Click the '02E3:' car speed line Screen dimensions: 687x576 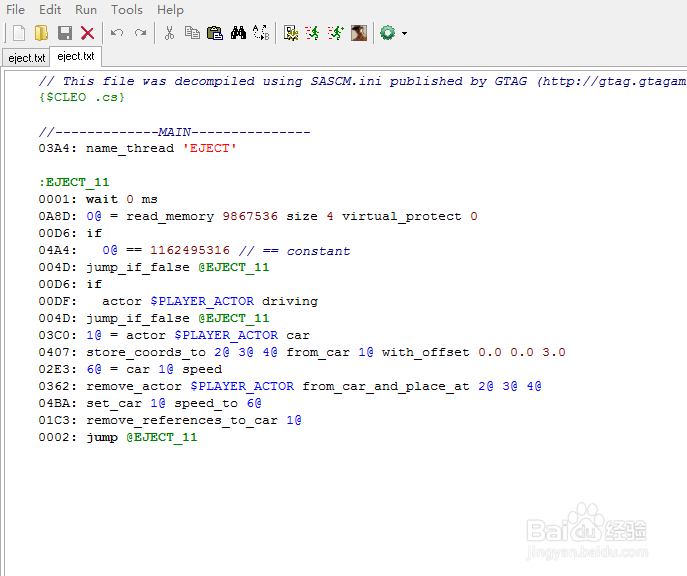130,370
